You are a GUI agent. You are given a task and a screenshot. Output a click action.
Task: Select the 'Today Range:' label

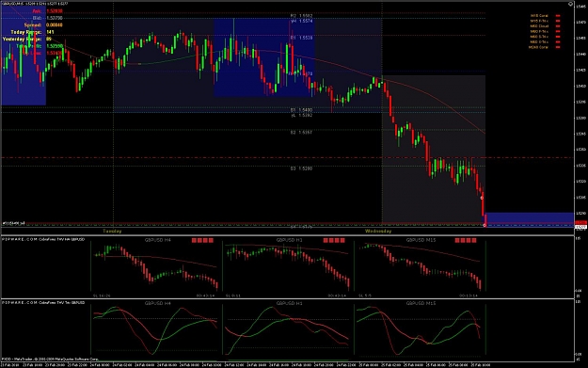[26, 32]
